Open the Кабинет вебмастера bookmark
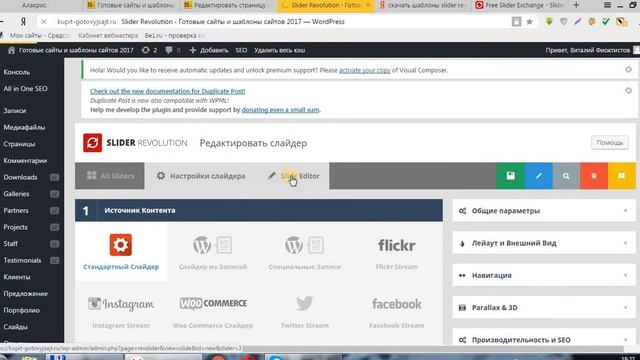The width and height of the screenshot is (640, 360). [108, 36]
